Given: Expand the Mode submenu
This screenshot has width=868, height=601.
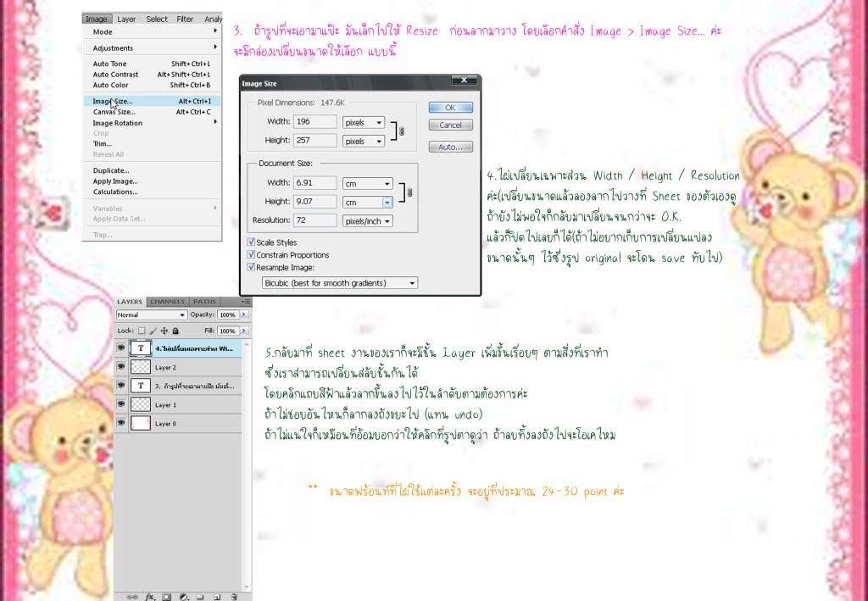Looking at the screenshot, I should [153, 32].
